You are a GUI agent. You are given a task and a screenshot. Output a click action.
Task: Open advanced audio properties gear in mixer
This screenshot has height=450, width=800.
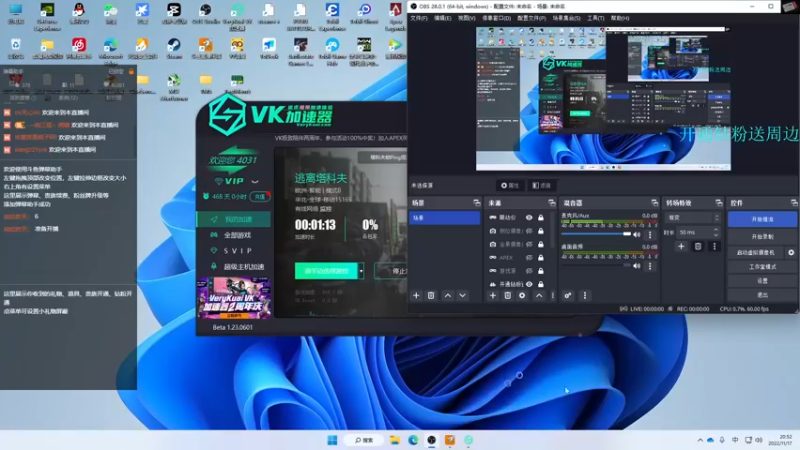click(x=567, y=295)
